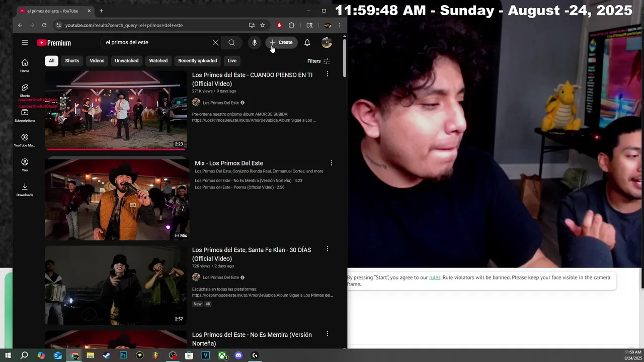Open a new browser tab

101,11
